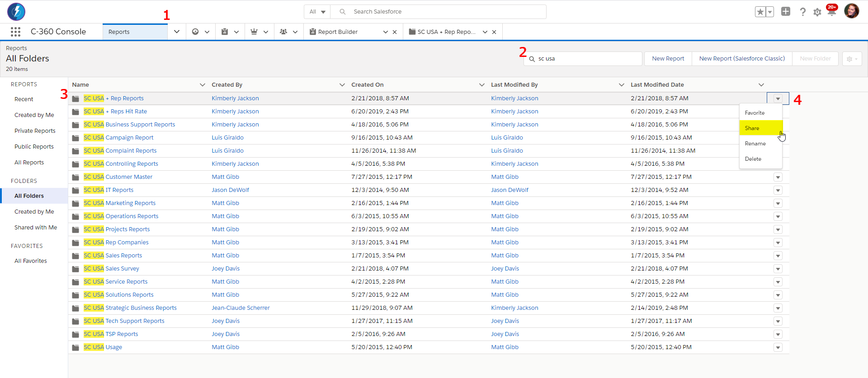Choose Favorite from the row menu
This screenshot has height=378, width=868.
tap(761, 113)
